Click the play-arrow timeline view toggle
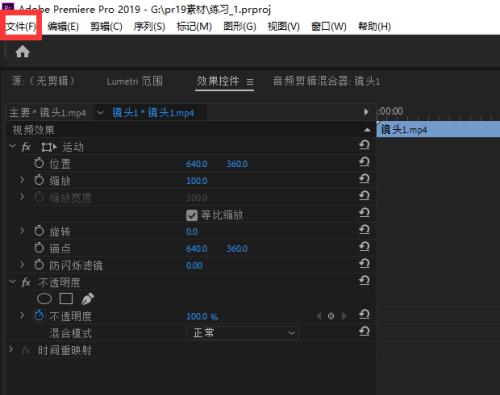500x395 pixels. [x=366, y=112]
